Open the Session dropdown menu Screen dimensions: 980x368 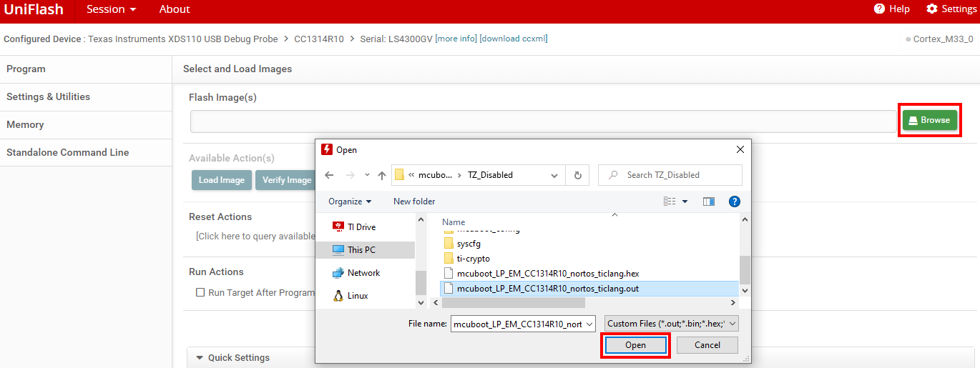point(111,9)
